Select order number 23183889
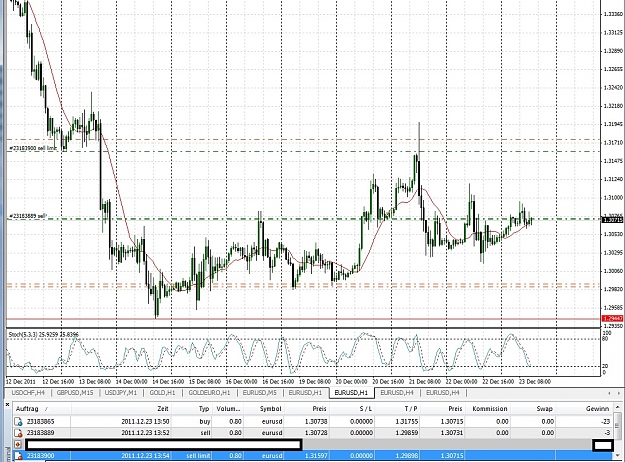The image size is (625, 462). (x=40, y=433)
